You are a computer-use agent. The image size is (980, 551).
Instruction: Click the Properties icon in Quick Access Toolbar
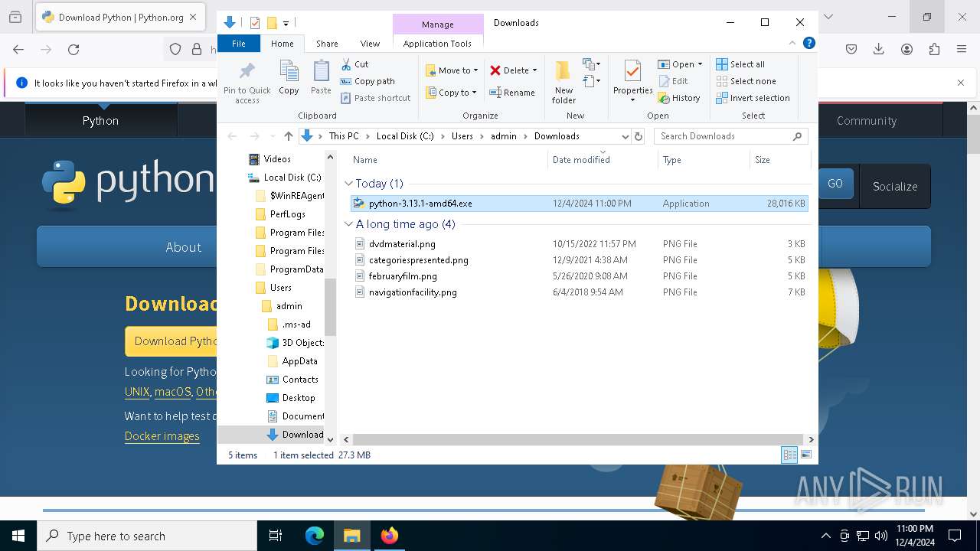tap(255, 23)
